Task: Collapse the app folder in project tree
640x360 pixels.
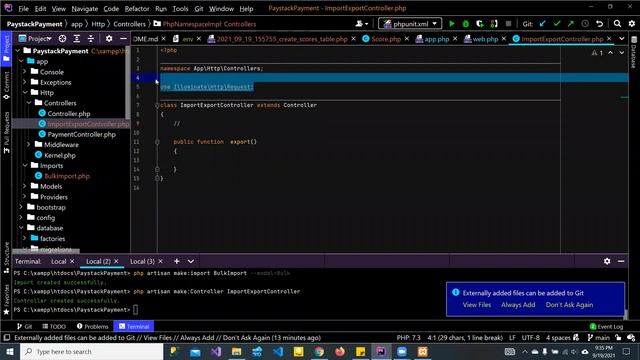Action: (21, 61)
